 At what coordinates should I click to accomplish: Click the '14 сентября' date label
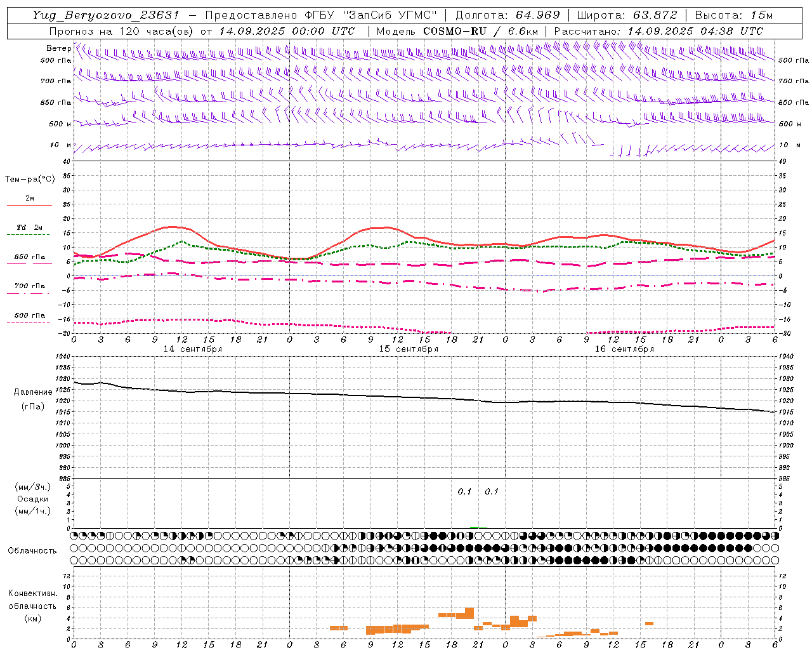(193, 349)
